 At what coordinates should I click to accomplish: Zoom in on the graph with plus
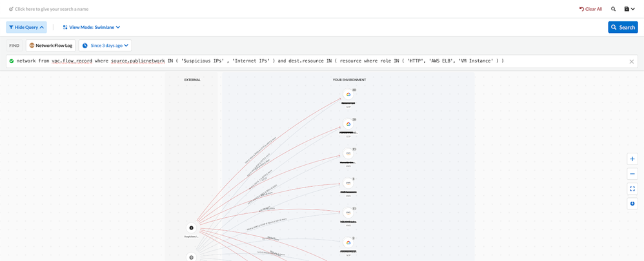coord(632,159)
